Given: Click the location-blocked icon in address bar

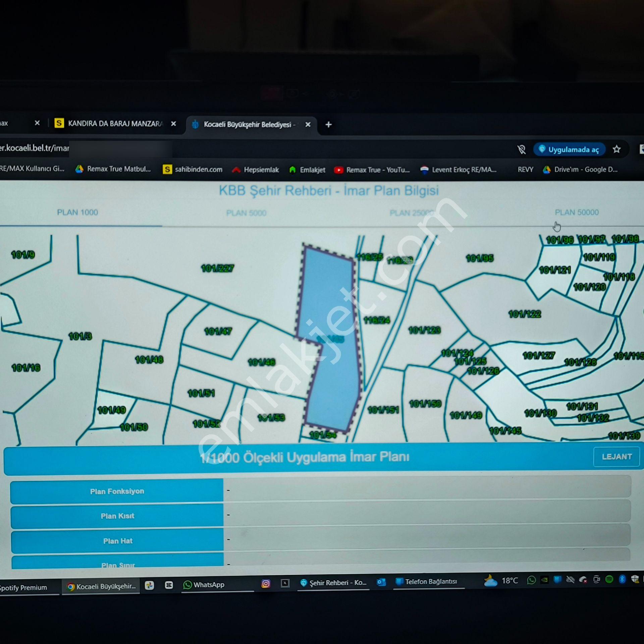Looking at the screenshot, I should 521,150.
